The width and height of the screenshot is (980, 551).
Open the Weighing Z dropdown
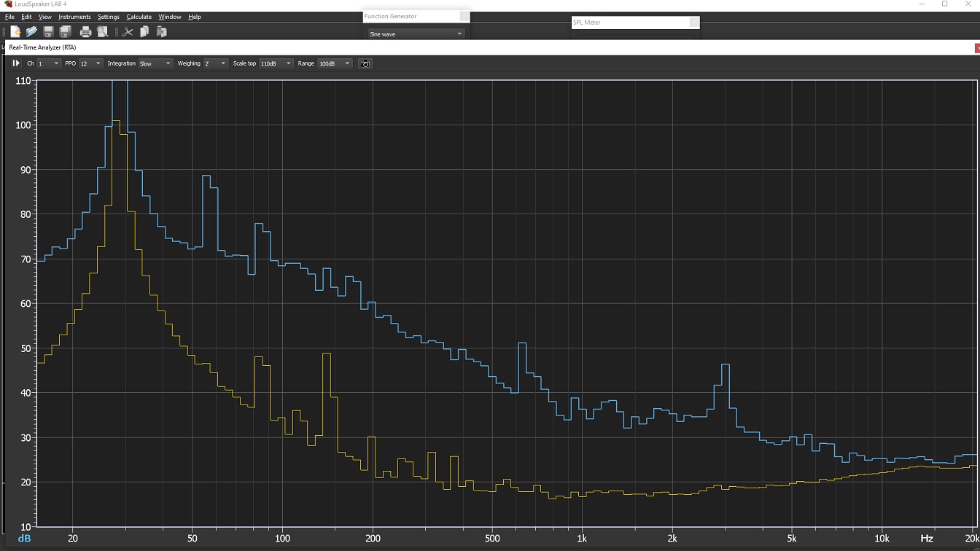coord(215,64)
